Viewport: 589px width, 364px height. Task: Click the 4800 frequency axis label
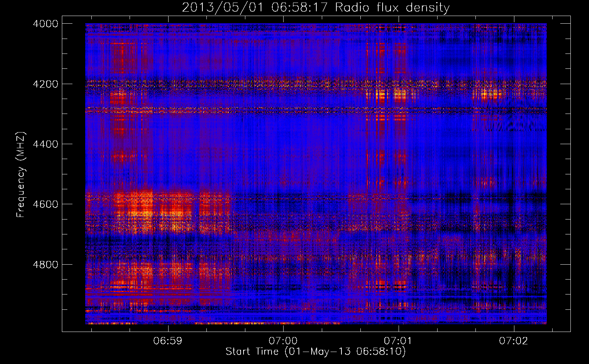click(x=45, y=265)
